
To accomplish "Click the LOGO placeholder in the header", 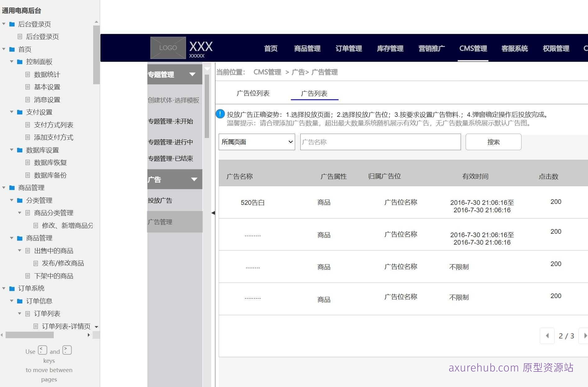I will (x=167, y=48).
